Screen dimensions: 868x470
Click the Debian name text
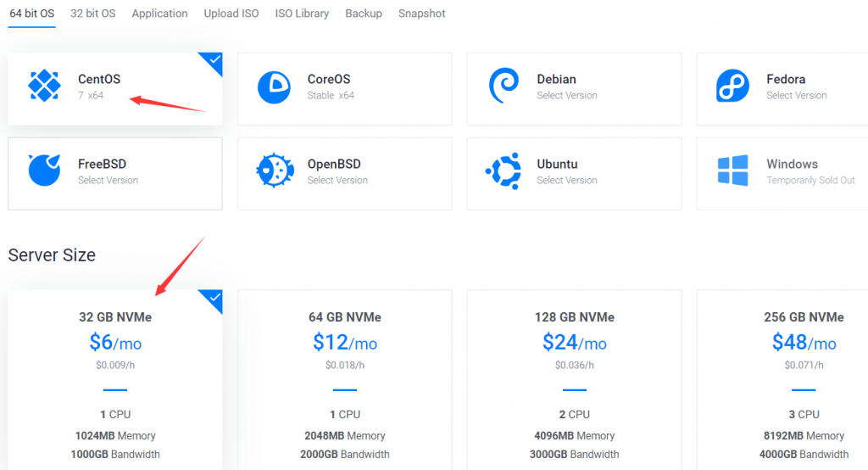point(556,79)
